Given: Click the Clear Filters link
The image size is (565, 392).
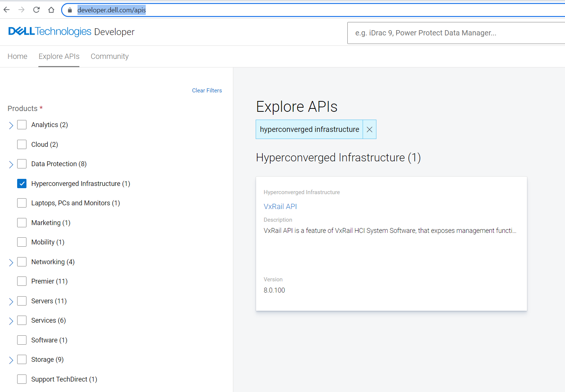Looking at the screenshot, I should (x=207, y=90).
